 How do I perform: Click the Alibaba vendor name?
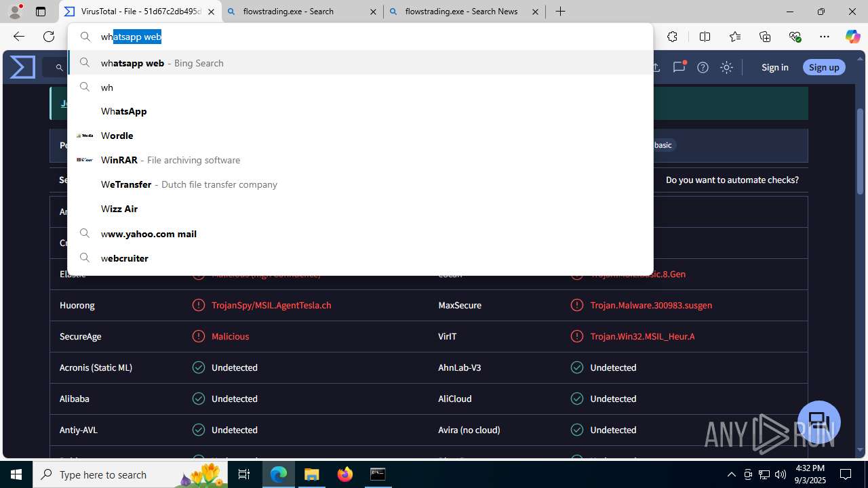tap(75, 399)
